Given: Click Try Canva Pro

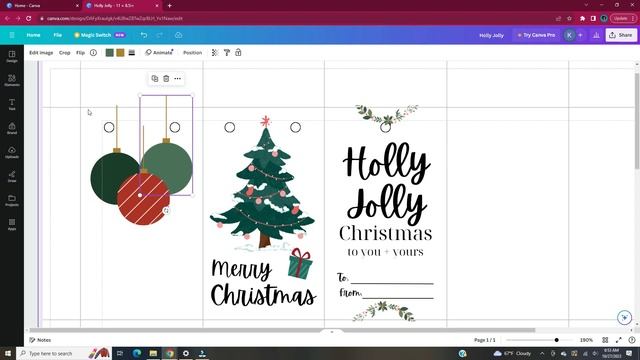Looking at the screenshot, I should [536, 35].
